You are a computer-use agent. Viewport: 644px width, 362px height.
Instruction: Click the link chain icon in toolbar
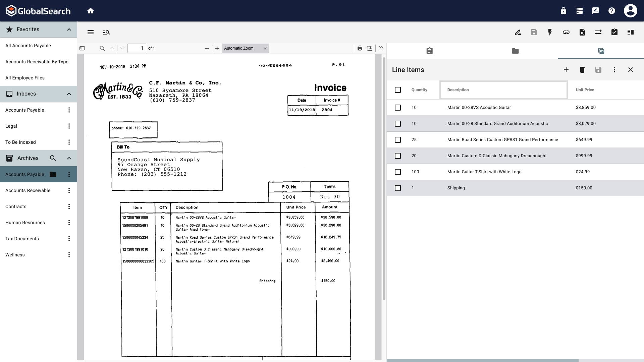(566, 32)
